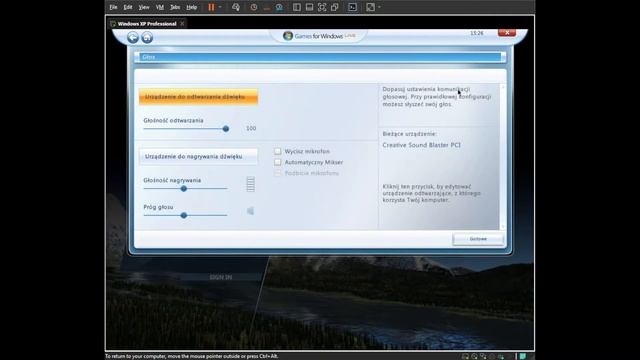Open the Help menu
Image resolution: width=640 pixels, height=360 pixels.
tap(191, 7)
